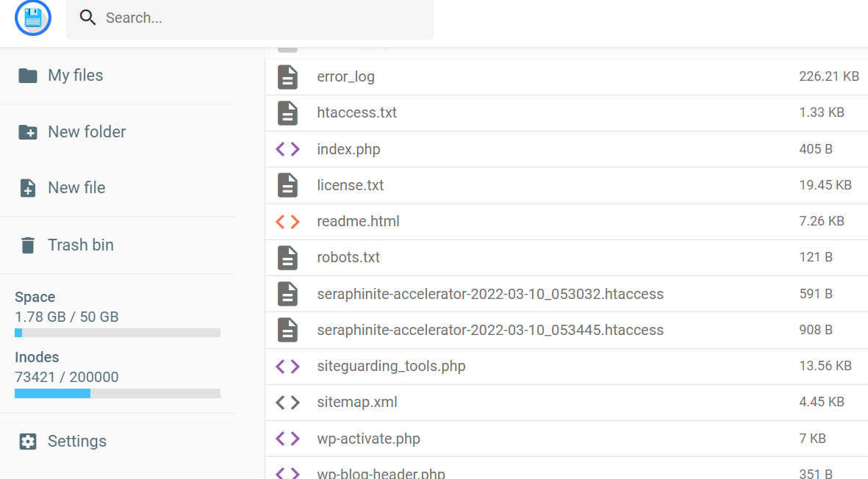Click the purple code icon beside index.php
This screenshot has height=479, width=868.
click(287, 149)
